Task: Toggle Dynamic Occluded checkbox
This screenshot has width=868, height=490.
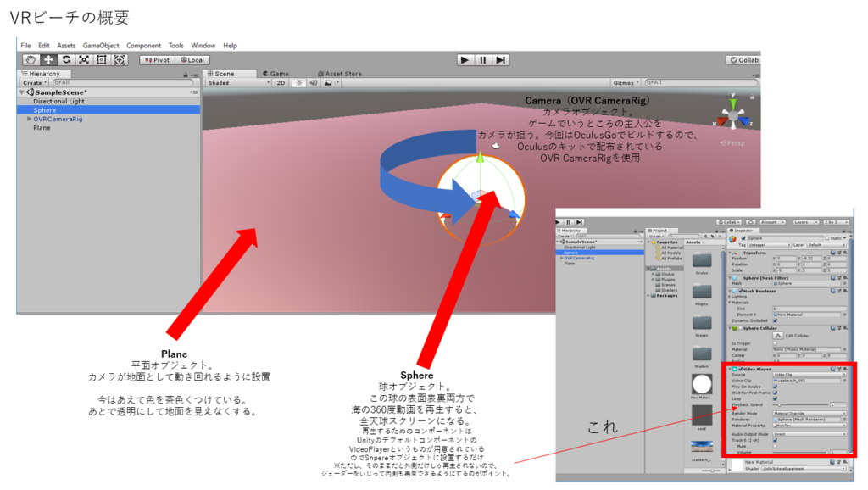Action: [x=775, y=320]
